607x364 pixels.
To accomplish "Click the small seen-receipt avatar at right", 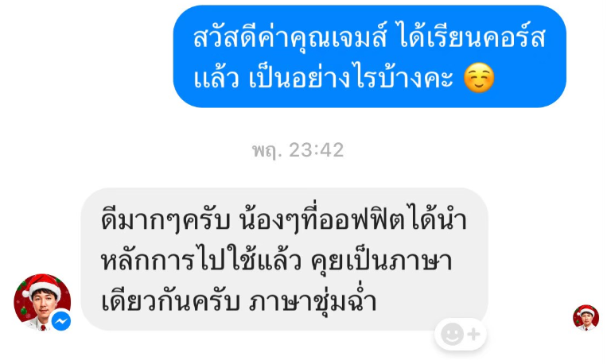I will pyautogui.click(x=586, y=318).
